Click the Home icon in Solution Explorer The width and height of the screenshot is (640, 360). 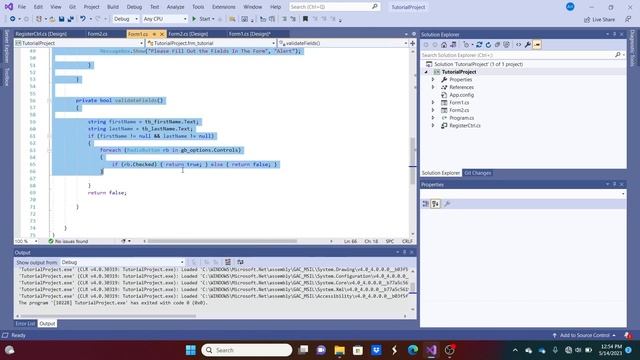tap(444, 44)
